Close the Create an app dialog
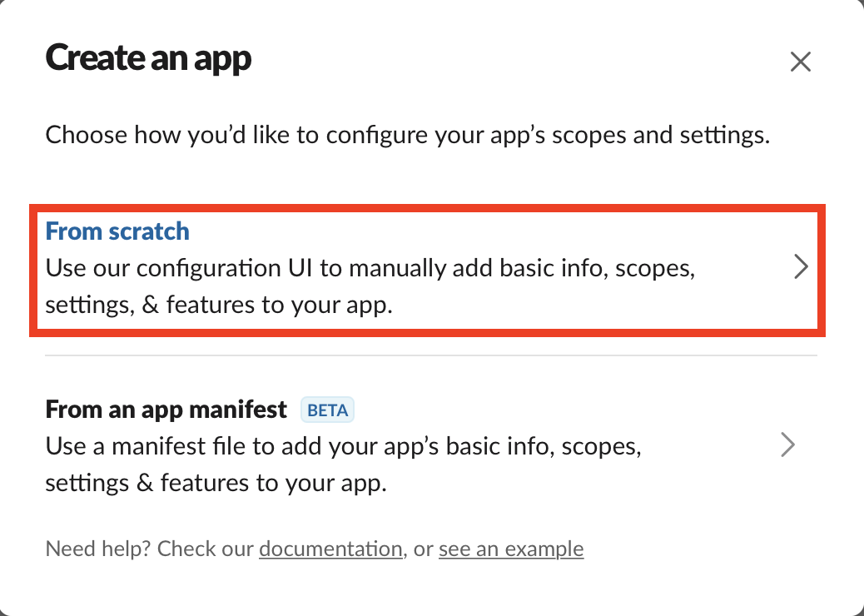Image resolution: width=864 pixels, height=616 pixels. pyautogui.click(x=800, y=62)
